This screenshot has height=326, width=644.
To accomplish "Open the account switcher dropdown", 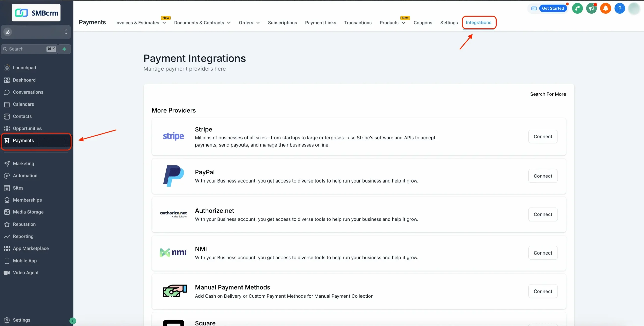I will coord(36,32).
